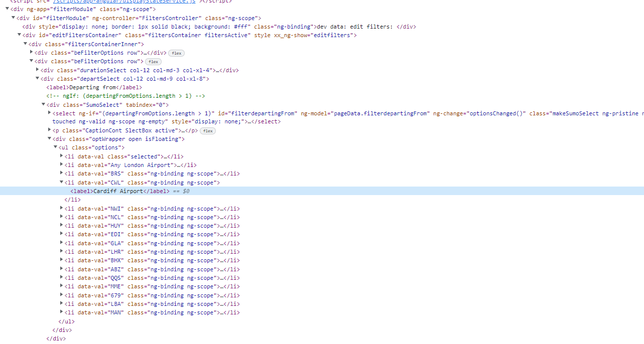Expand the li data-val NCL node
Image resolution: width=644 pixels, height=344 pixels.
tap(61, 217)
